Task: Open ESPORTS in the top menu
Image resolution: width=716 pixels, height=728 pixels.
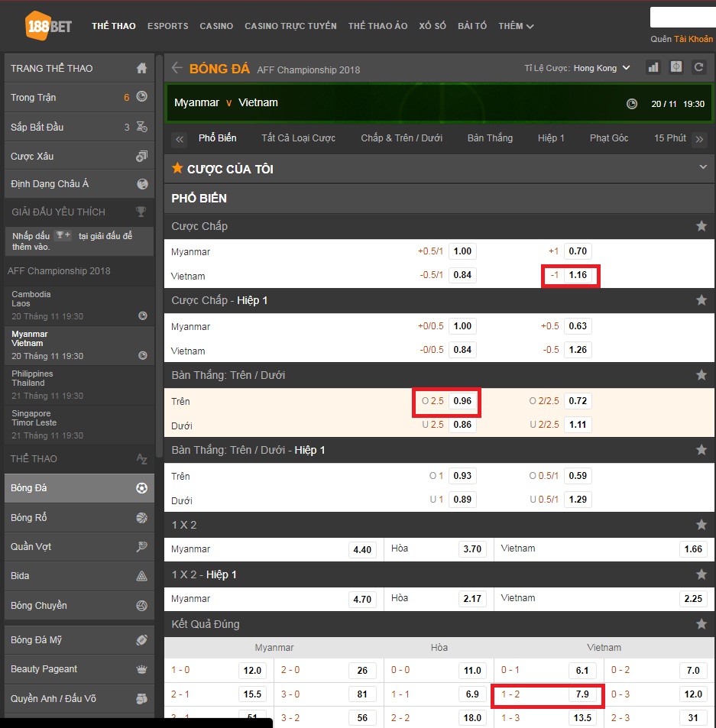Action: [x=167, y=26]
